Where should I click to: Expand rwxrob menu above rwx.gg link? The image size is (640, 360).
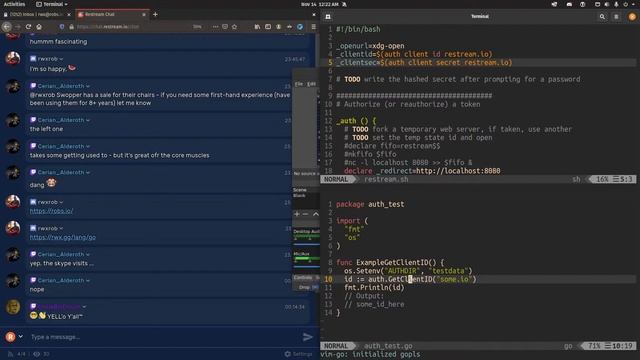point(61,228)
